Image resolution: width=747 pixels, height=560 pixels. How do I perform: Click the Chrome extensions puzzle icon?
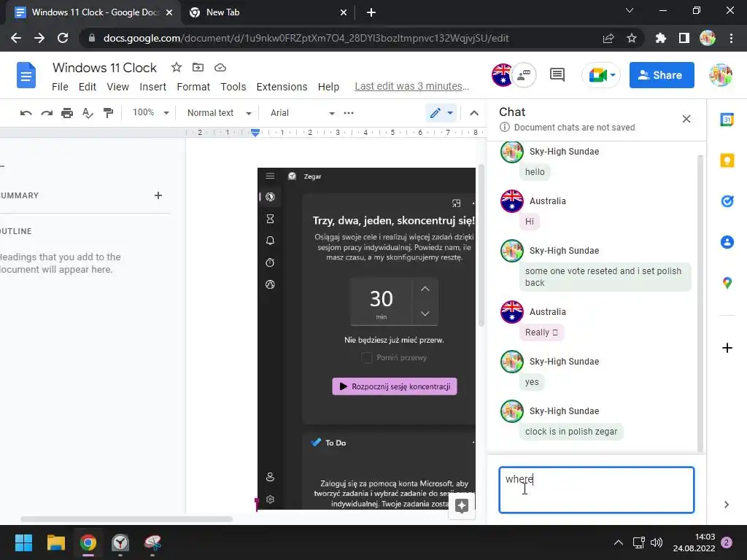pyautogui.click(x=660, y=38)
